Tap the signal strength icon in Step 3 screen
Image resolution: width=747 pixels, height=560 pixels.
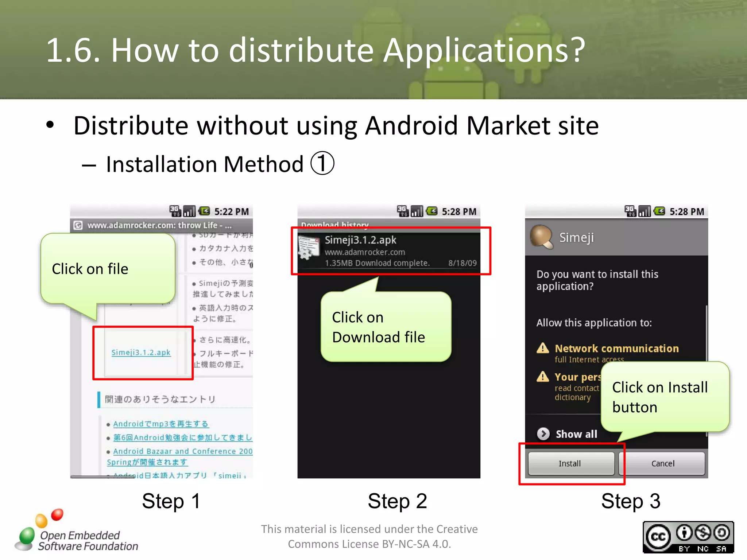click(645, 211)
